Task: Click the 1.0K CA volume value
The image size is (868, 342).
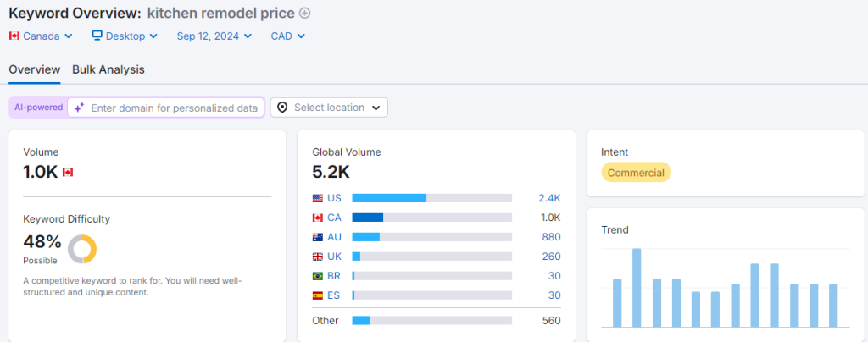Action: (551, 218)
